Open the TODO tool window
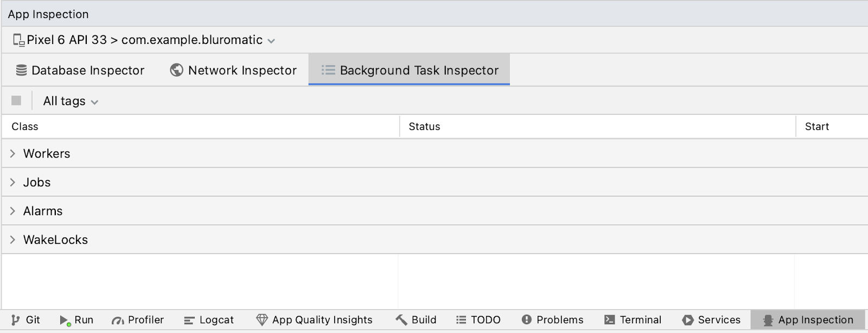The width and height of the screenshot is (868, 333). 478,320
